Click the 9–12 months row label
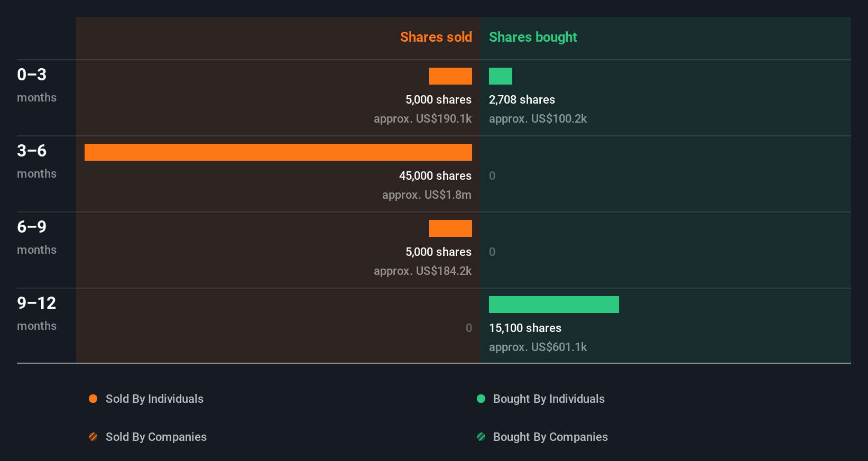 [36, 314]
